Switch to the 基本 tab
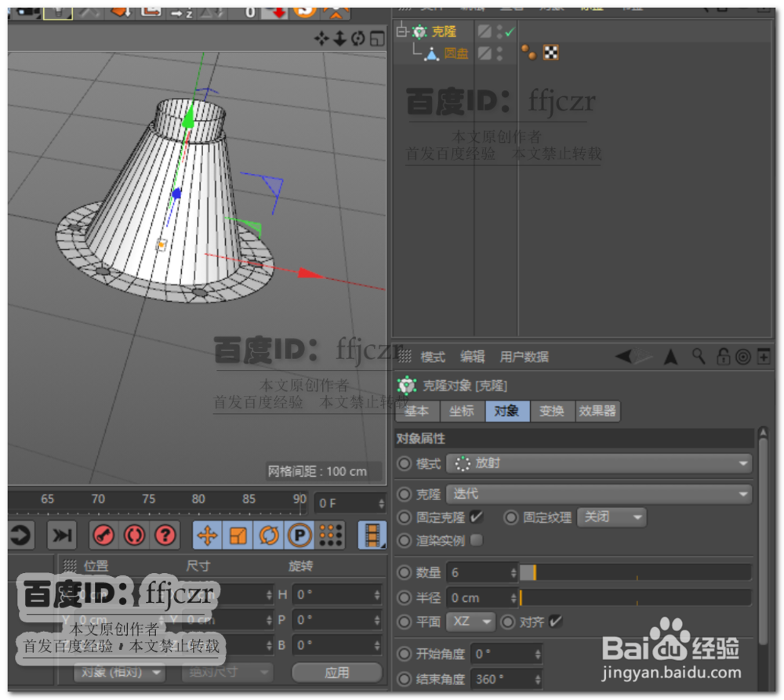Viewport: 784px width, 700px height. [x=417, y=411]
